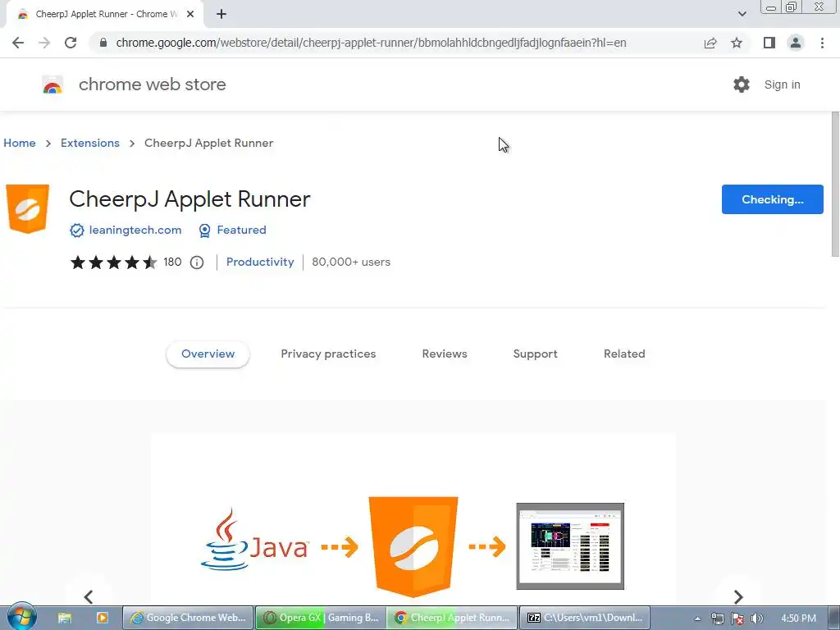Switch to 7-Zip Downloads taskbar window

coord(584,618)
